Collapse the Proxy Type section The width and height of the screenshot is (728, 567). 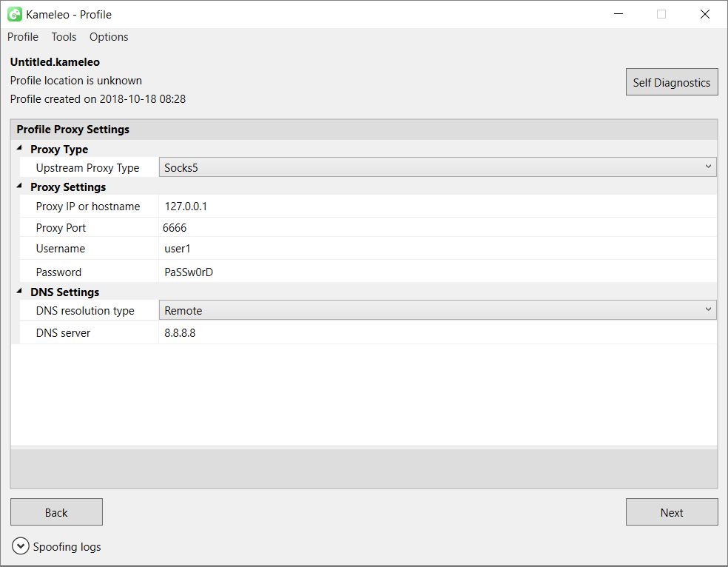(19, 148)
